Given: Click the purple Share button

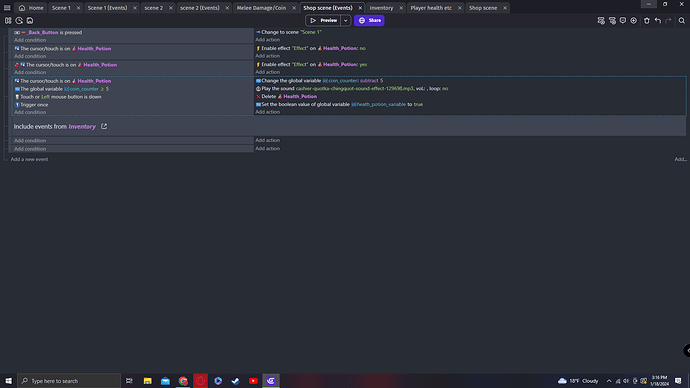Looking at the screenshot, I should [x=369, y=20].
